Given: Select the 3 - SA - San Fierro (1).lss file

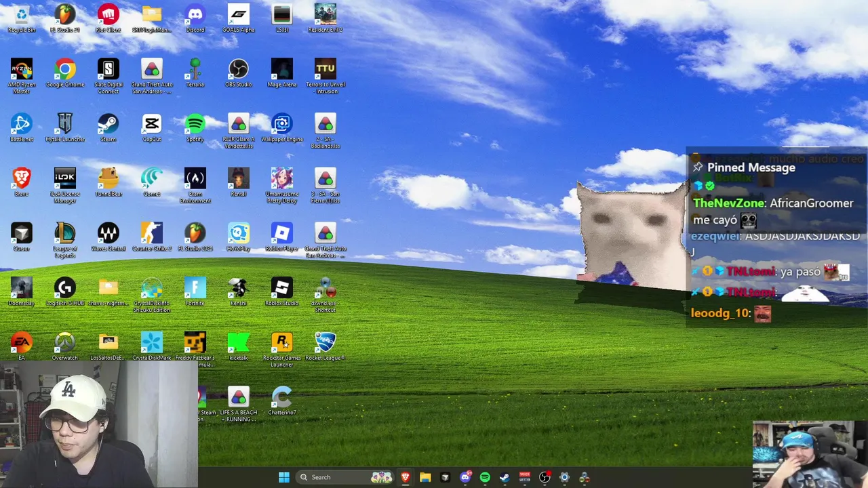Looking at the screenshot, I should [325, 186].
